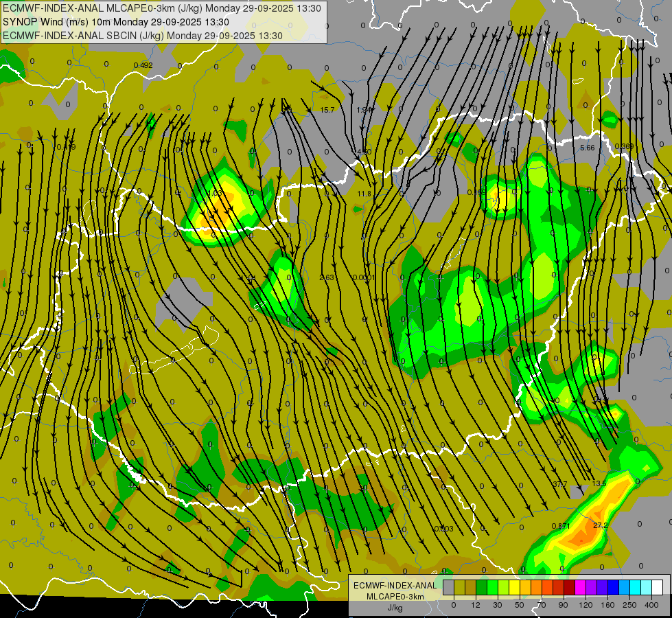Click the 13.5 value label on map
This screenshot has width=672, height=618.
(x=599, y=484)
